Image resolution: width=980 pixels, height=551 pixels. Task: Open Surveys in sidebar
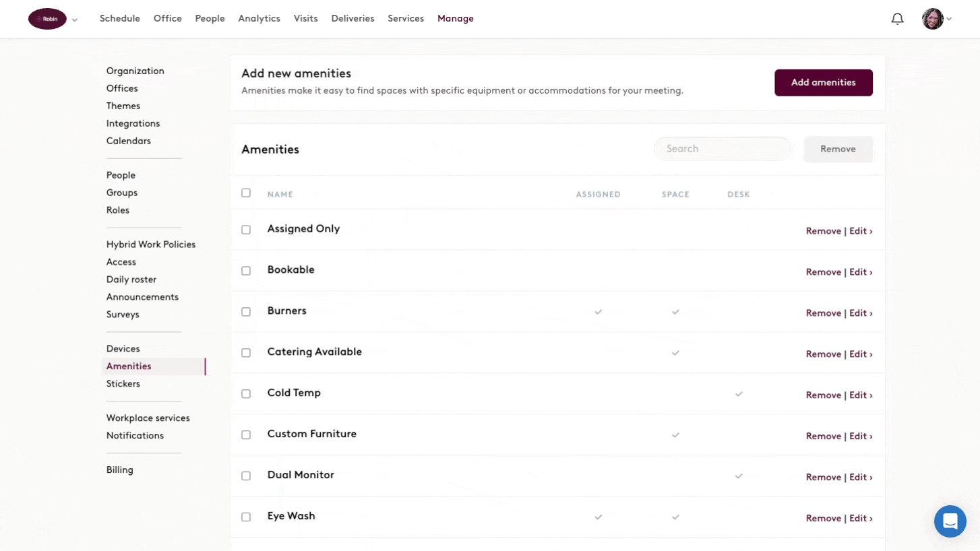(x=123, y=315)
